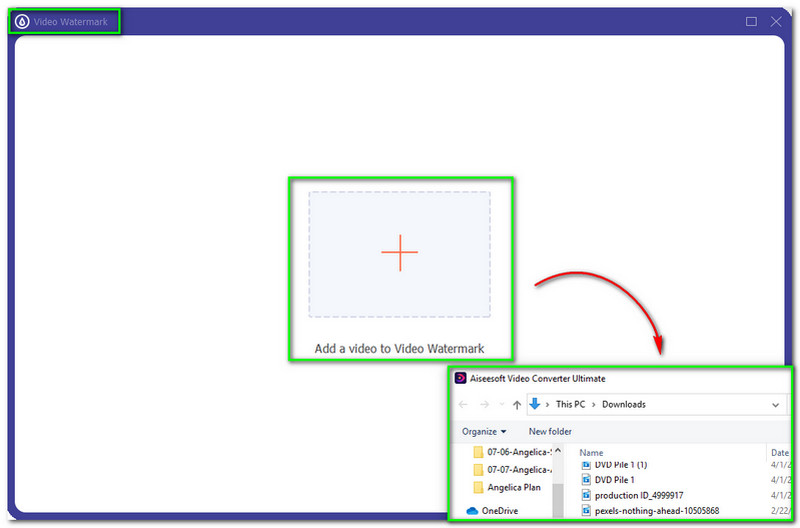Screen dimensions: 800x528
Task: Click the Video Watermark drop logo icon
Action: [x=22, y=22]
